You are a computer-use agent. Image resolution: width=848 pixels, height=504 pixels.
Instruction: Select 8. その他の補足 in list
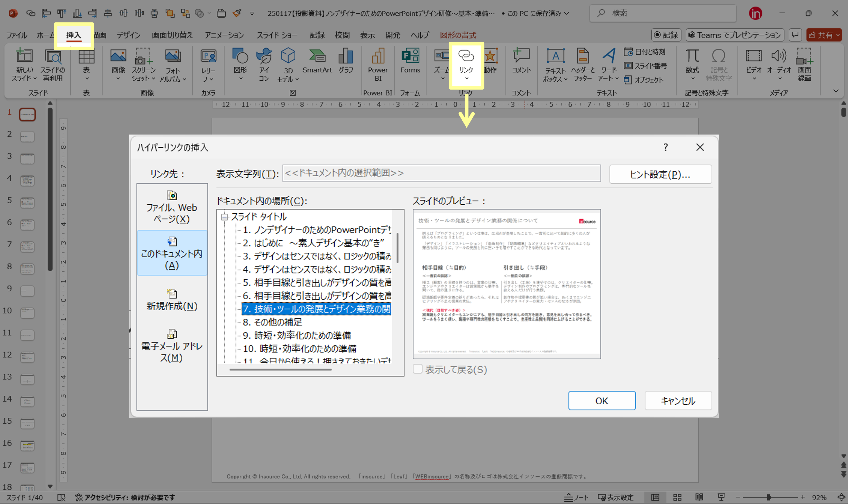pos(273,322)
